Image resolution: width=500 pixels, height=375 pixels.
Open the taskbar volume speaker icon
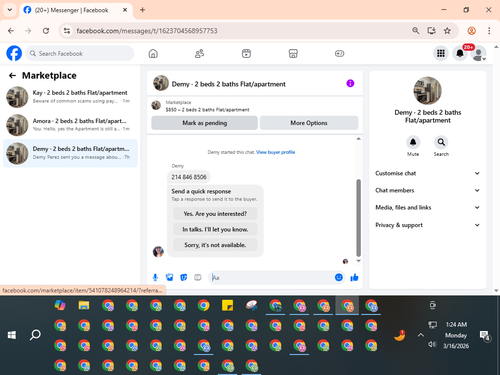(x=432, y=344)
